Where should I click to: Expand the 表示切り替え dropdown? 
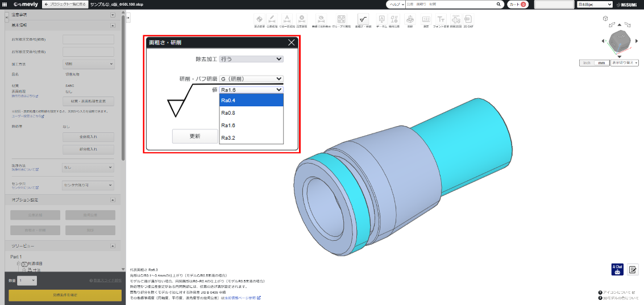(x=624, y=63)
